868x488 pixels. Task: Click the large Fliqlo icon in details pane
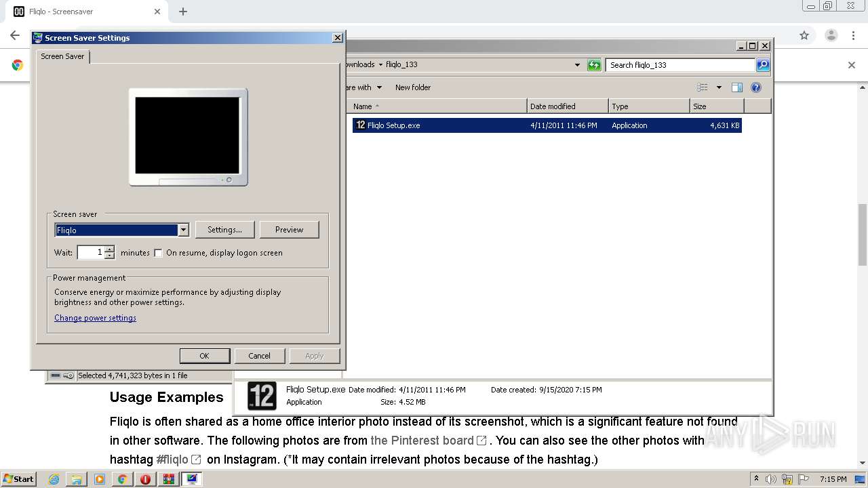tap(262, 396)
